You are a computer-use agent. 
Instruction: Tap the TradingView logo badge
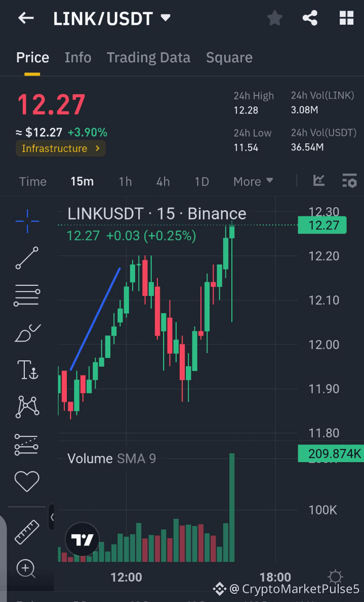coord(83,540)
